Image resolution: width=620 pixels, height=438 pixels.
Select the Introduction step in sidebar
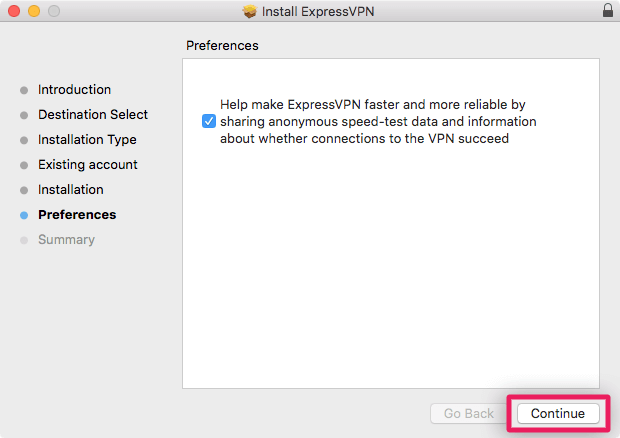pyautogui.click(x=74, y=90)
